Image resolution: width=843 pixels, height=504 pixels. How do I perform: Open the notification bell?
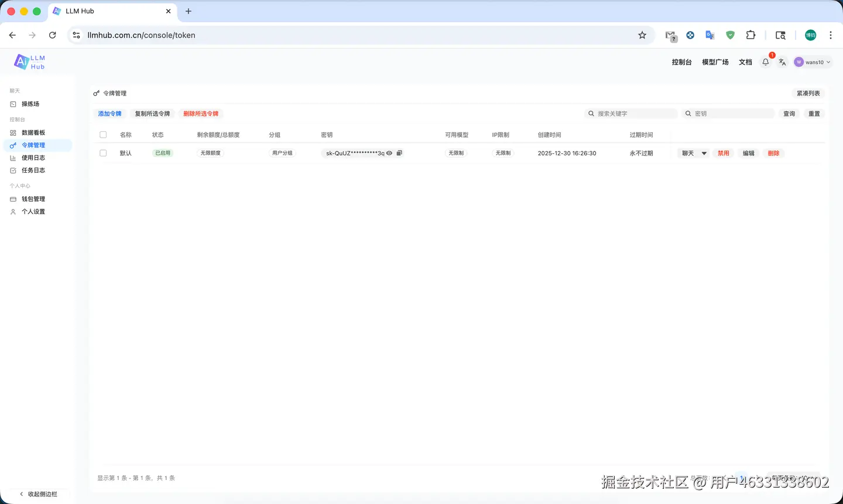[766, 62]
